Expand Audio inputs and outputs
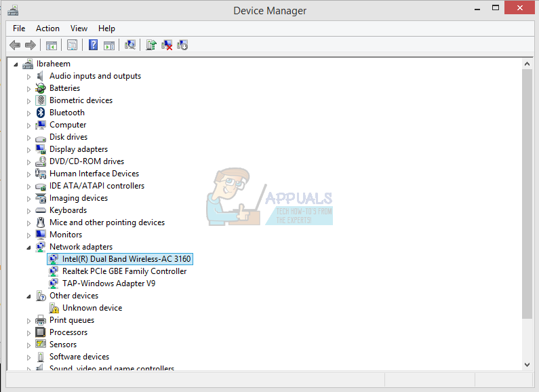This screenshot has width=539, height=392. [x=29, y=77]
